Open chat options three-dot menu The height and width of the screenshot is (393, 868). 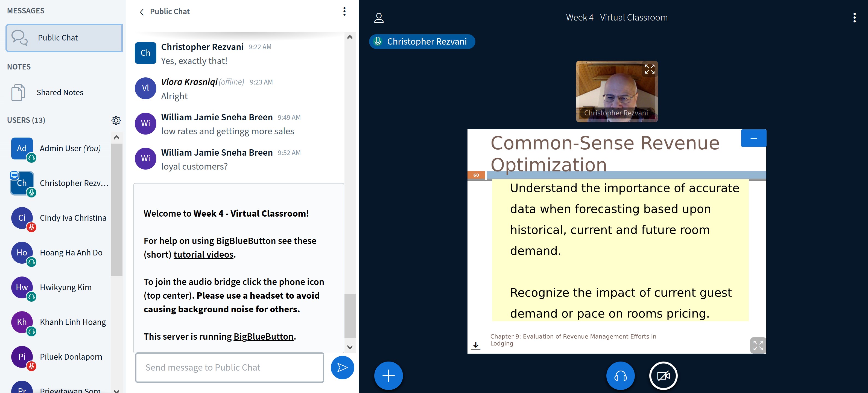click(344, 11)
